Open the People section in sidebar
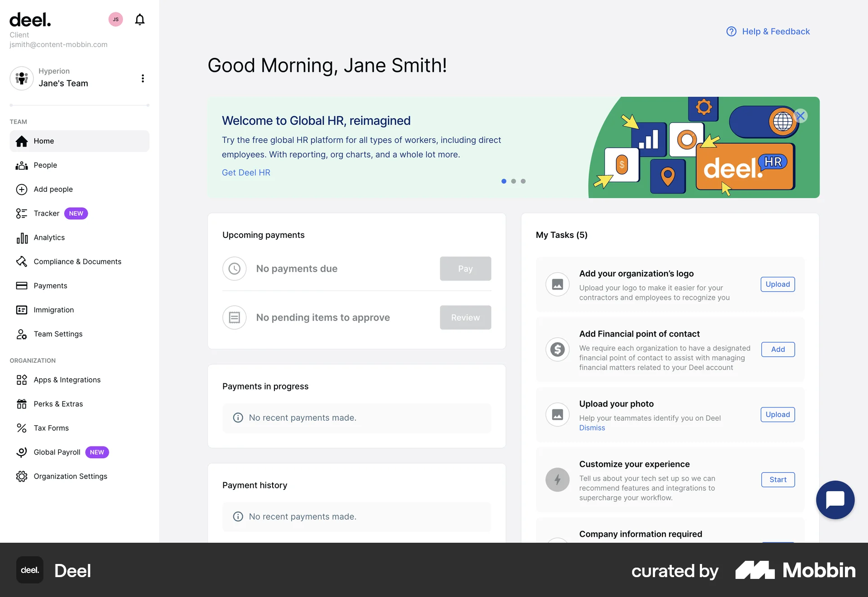This screenshot has width=868, height=597. pyautogui.click(x=45, y=165)
